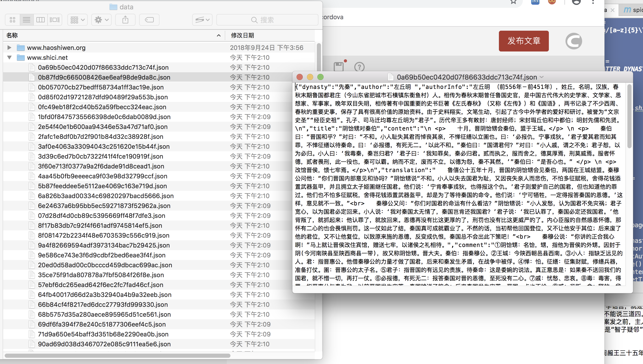Click the save icon in editor toolbar
The width and height of the screenshot is (643, 364).
coord(338,67)
